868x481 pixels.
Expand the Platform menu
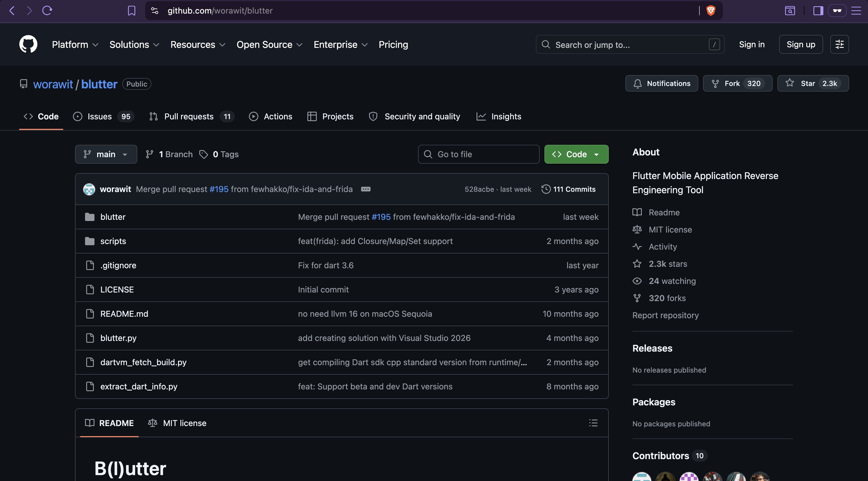[x=75, y=45]
